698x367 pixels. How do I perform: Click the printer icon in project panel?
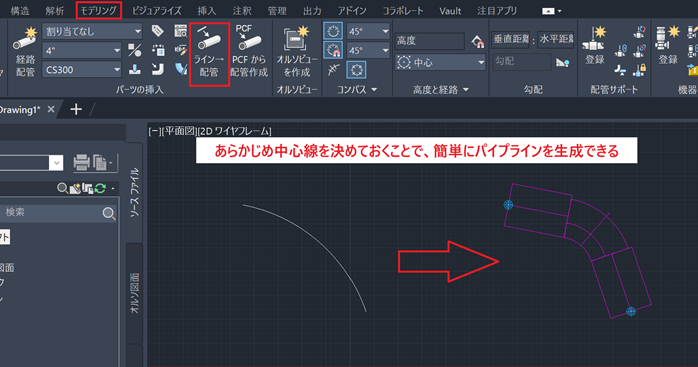[81, 162]
